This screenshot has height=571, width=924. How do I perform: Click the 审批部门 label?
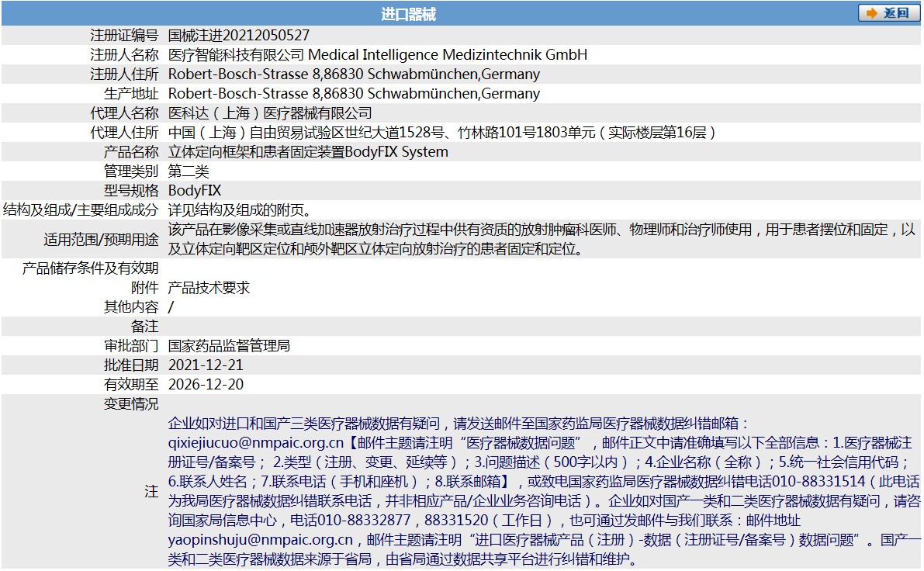131,347
